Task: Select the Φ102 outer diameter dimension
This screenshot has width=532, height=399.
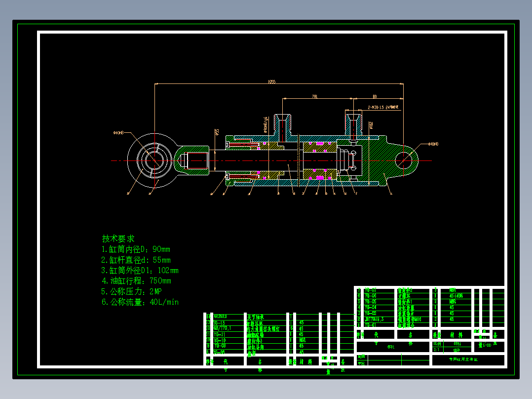Action: [371, 125]
